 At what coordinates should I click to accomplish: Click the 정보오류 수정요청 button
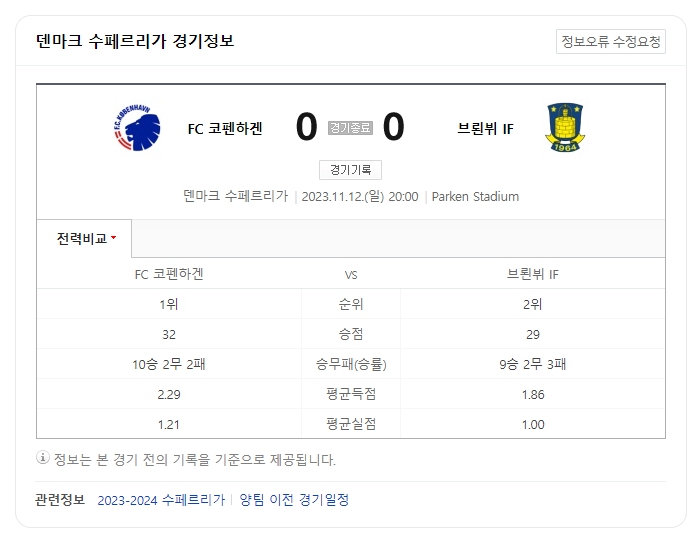coord(610,41)
